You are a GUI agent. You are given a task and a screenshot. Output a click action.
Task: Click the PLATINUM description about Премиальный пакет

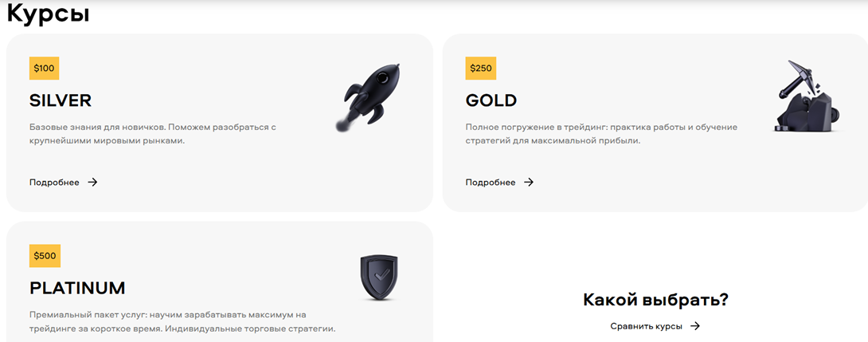pyautogui.click(x=182, y=321)
